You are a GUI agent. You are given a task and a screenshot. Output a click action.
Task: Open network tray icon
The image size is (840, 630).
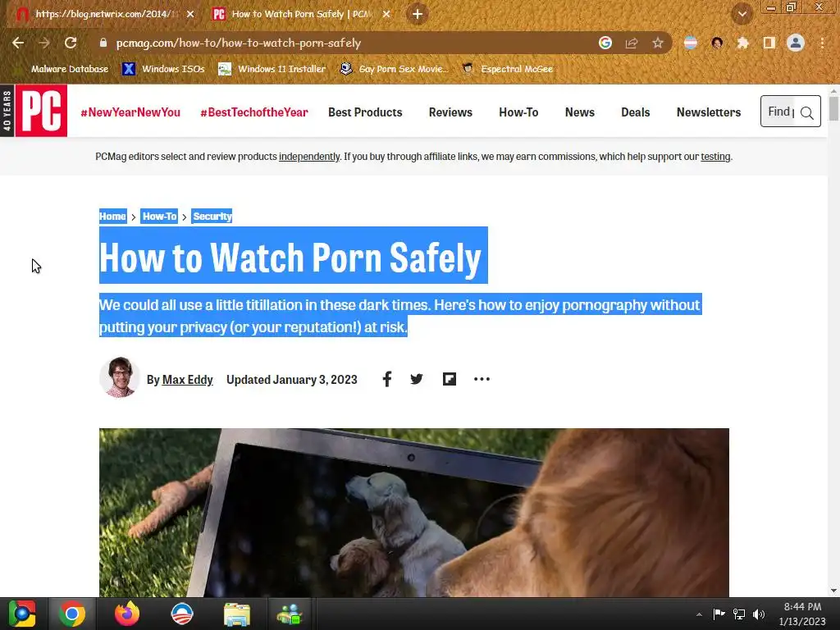[x=739, y=614]
